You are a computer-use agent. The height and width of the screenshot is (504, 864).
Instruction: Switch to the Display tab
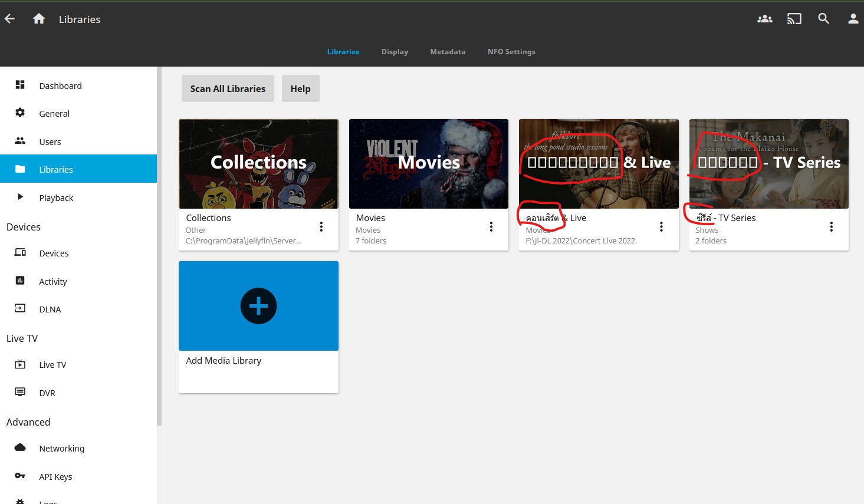pos(395,52)
